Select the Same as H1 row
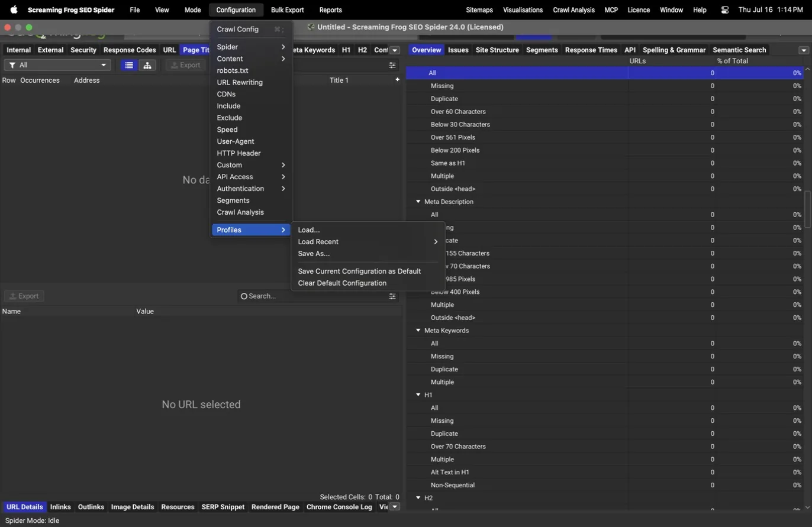This screenshot has width=812, height=527. click(604, 163)
